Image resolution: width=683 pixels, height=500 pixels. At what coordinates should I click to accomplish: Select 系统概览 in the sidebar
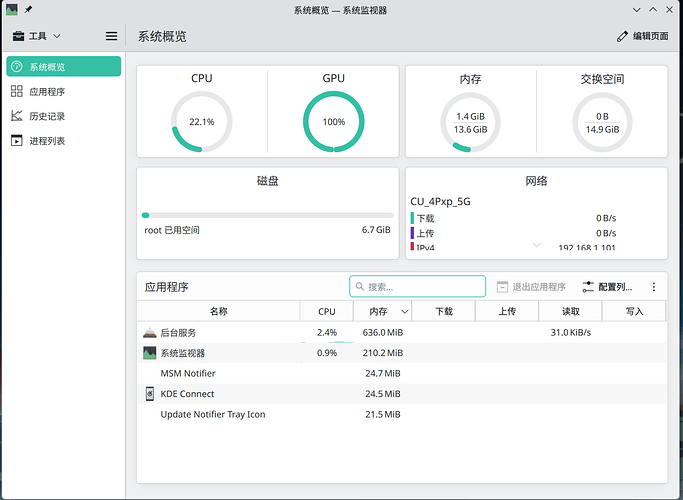tap(63, 67)
